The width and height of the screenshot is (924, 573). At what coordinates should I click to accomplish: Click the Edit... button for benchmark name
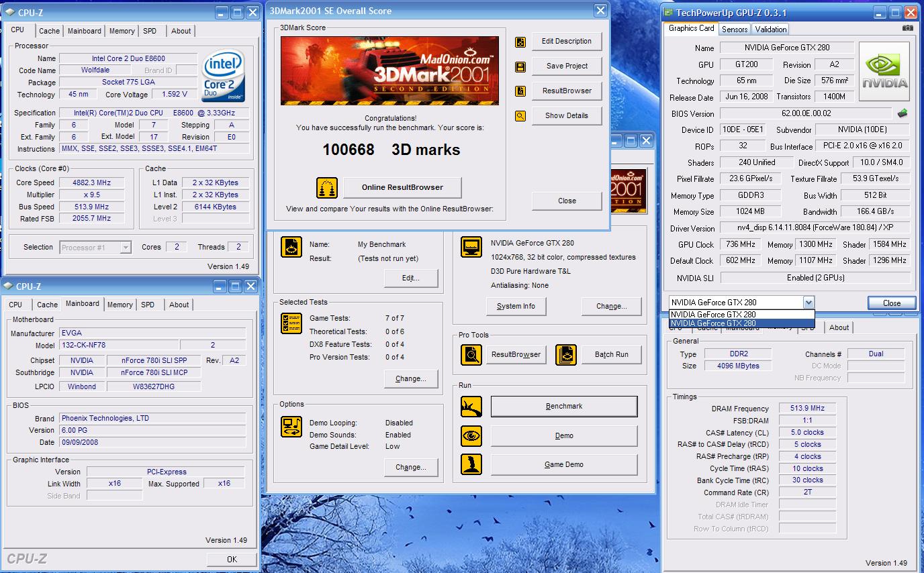[x=411, y=278]
